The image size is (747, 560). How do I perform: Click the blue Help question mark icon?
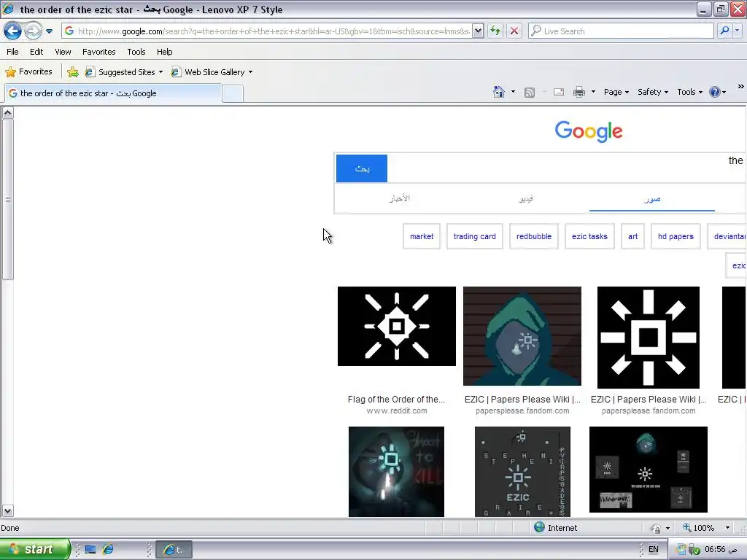tap(715, 92)
